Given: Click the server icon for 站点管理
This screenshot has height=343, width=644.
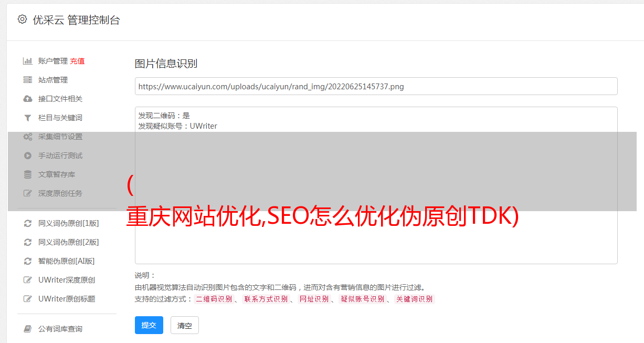Looking at the screenshot, I should pyautogui.click(x=28, y=80).
